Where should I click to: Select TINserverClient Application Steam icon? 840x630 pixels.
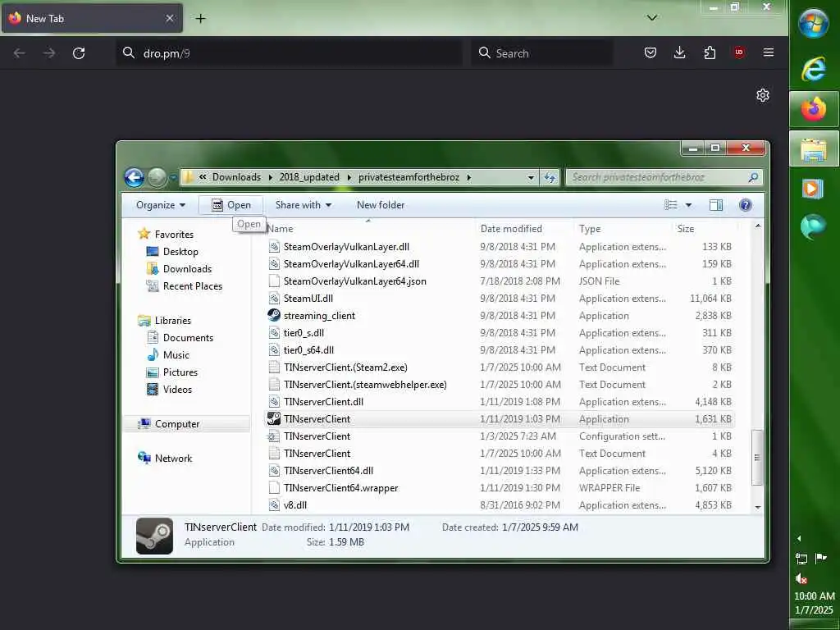tap(274, 418)
